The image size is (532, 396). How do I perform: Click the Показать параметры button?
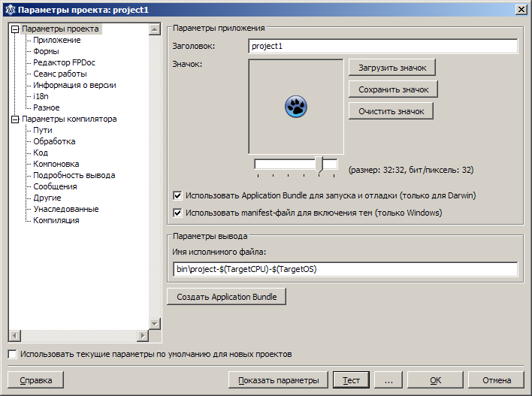(278, 380)
